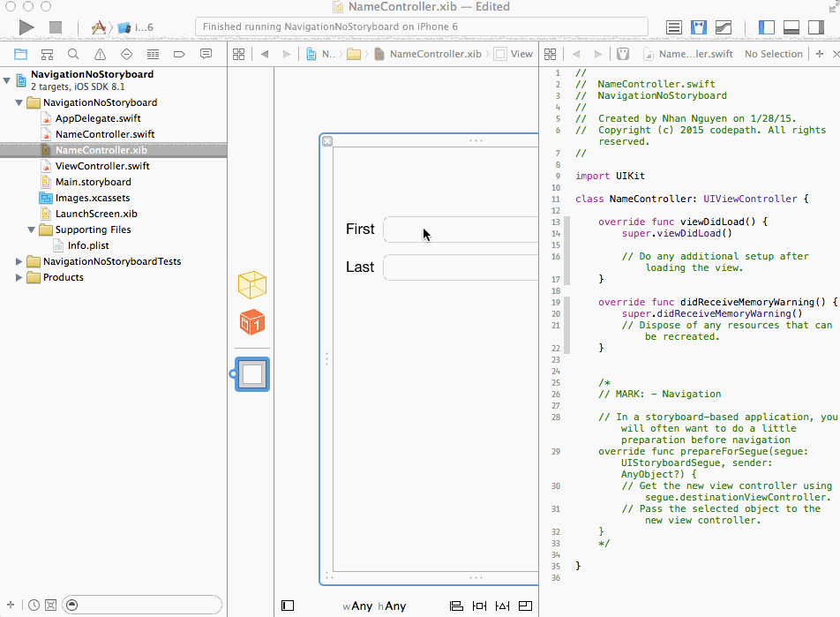Switch to the Standard editor
The image size is (840, 617).
click(674, 27)
